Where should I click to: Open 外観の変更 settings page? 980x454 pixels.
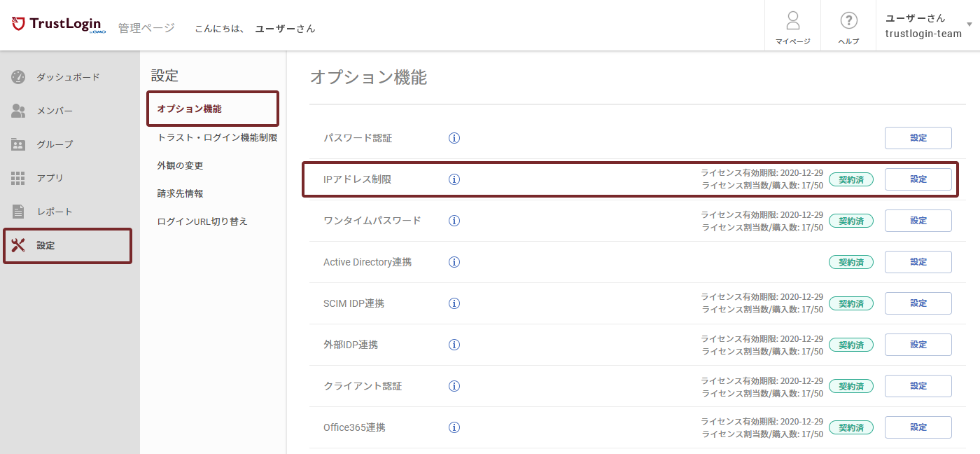pos(180,165)
